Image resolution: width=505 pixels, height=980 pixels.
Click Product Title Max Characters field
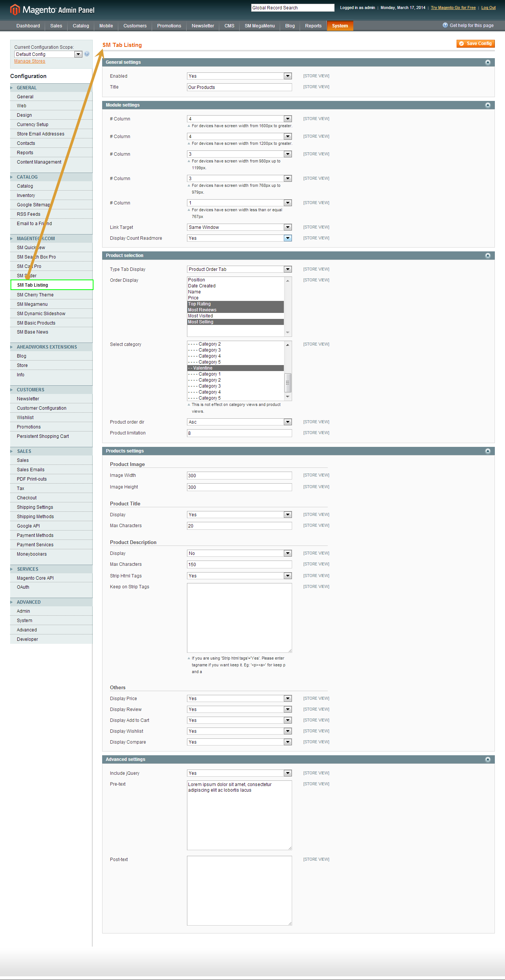[x=239, y=526]
